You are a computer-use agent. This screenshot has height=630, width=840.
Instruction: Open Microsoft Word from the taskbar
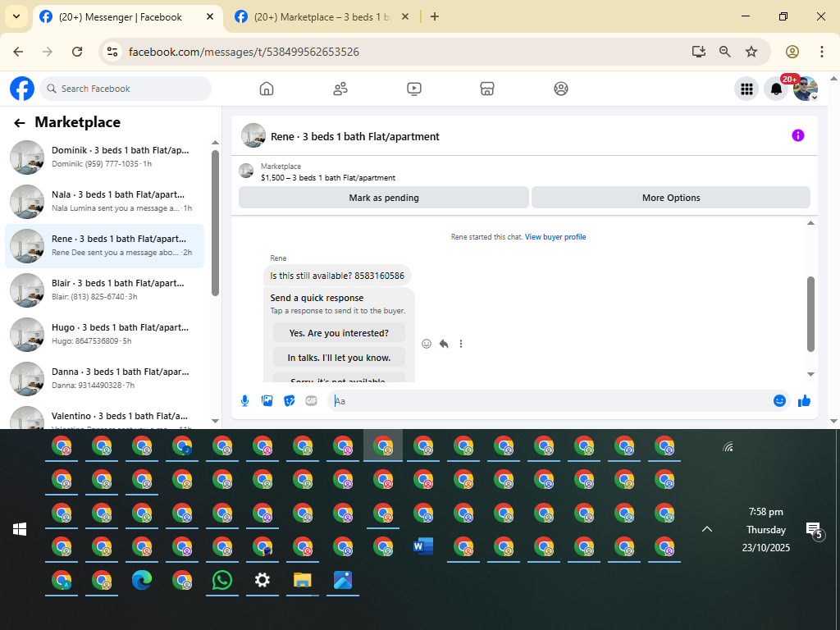coord(423,546)
